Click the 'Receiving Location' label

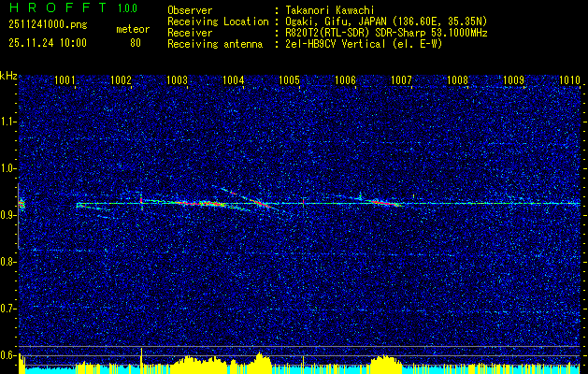tap(218, 22)
